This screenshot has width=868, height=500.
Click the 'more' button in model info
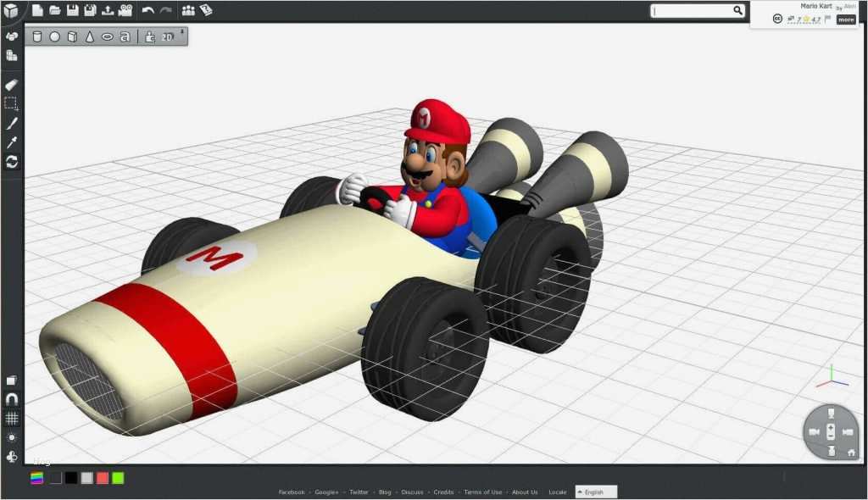[x=846, y=19]
